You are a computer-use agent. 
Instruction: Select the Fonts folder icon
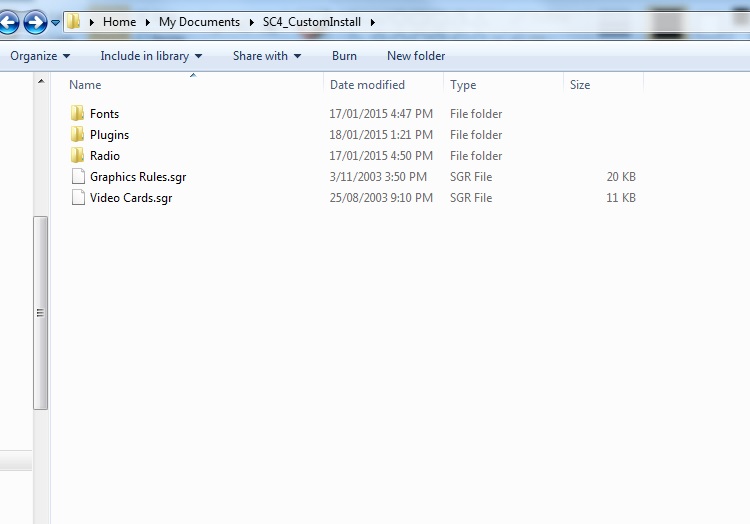point(77,113)
